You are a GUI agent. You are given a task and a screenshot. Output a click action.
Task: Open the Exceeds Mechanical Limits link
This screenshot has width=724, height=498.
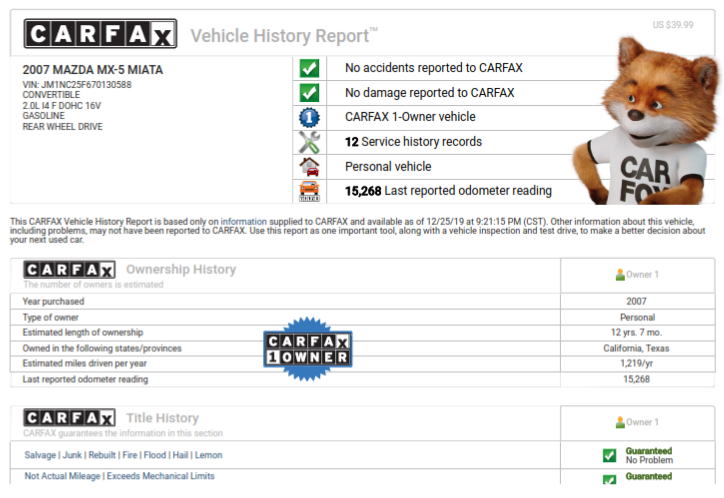(x=161, y=476)
